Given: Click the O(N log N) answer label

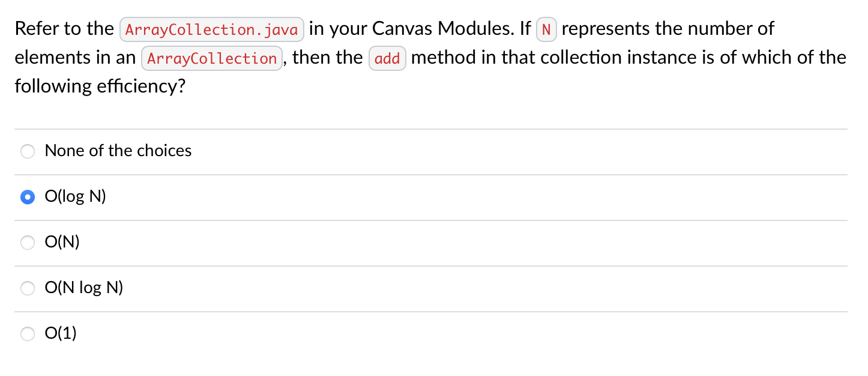Looking at the screenshot, I should 83,288.
